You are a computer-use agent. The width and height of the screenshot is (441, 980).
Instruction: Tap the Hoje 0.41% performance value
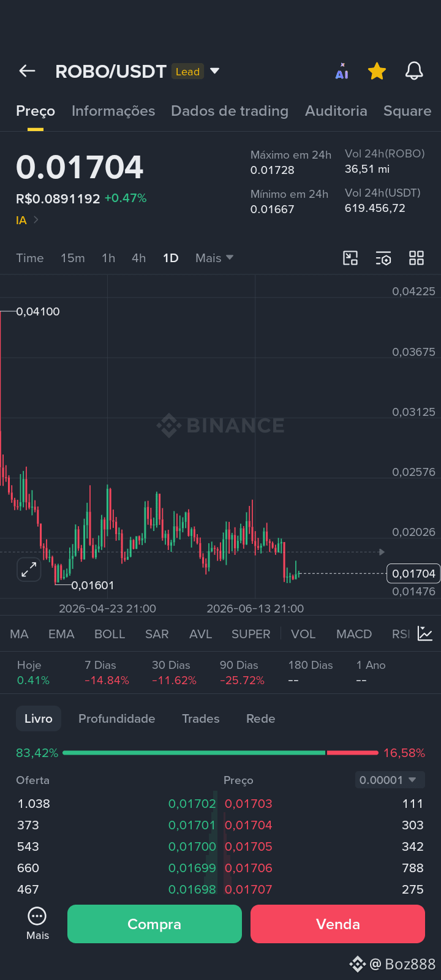[x=33, y=680]
